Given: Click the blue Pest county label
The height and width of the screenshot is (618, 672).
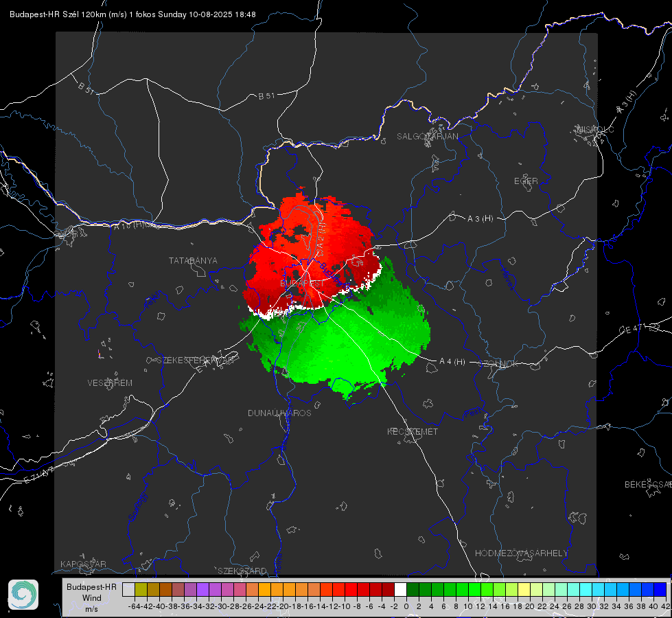Looking at the screenshot, I should pos(473,413).
